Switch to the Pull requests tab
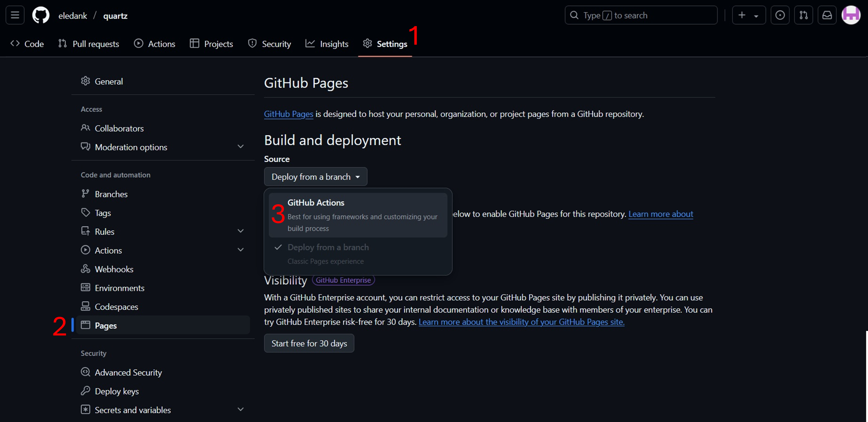 (89, 44)
